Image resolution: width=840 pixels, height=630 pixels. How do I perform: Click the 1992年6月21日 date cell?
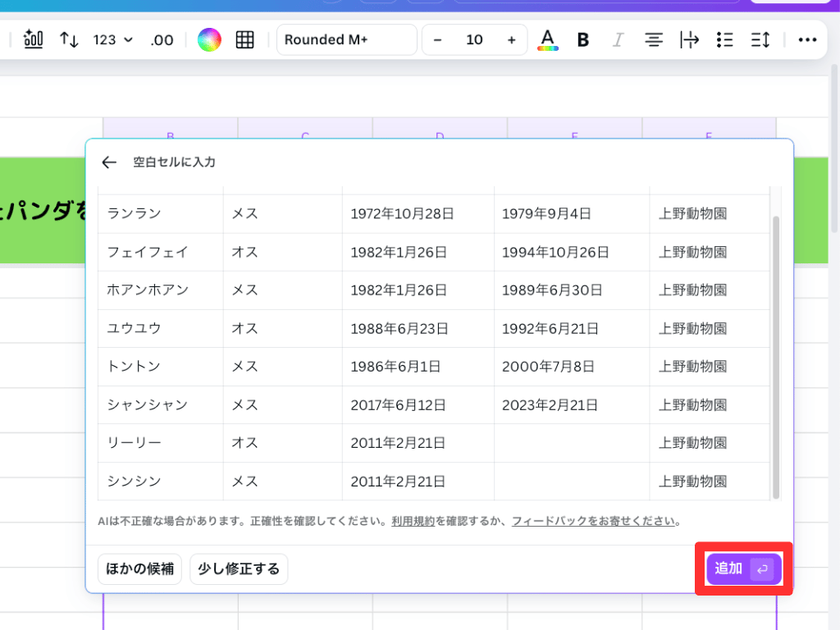(x=572, y=328)
